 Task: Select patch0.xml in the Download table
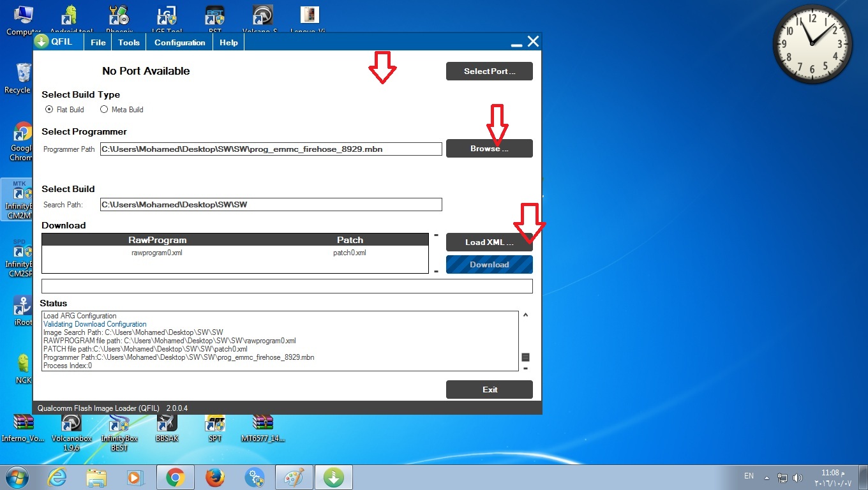tap(350, 253)
